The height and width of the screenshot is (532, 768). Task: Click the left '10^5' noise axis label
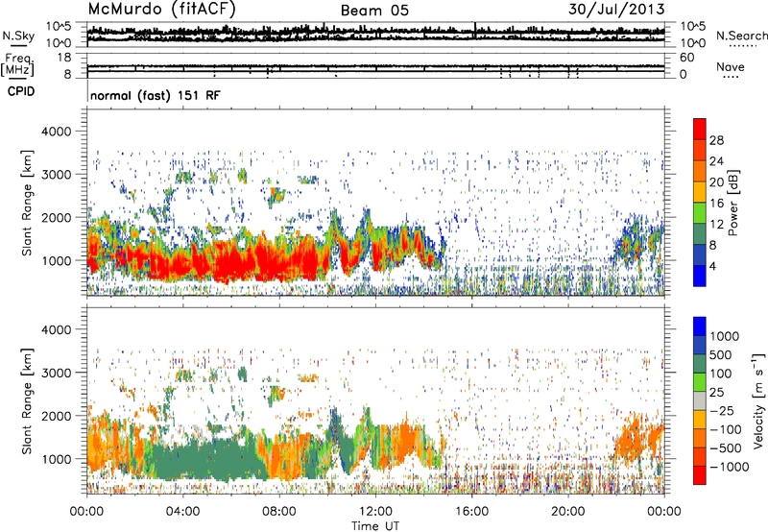[x=59, y=26]
